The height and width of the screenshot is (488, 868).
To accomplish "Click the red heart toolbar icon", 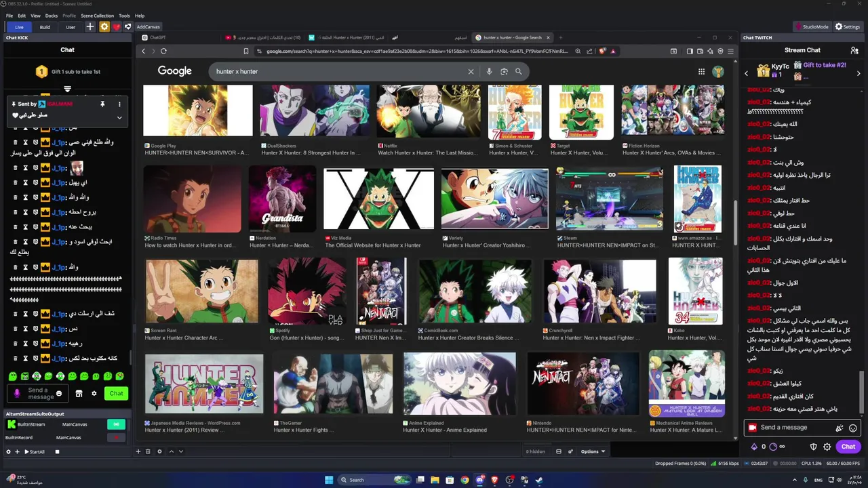I will pos(116,27).
